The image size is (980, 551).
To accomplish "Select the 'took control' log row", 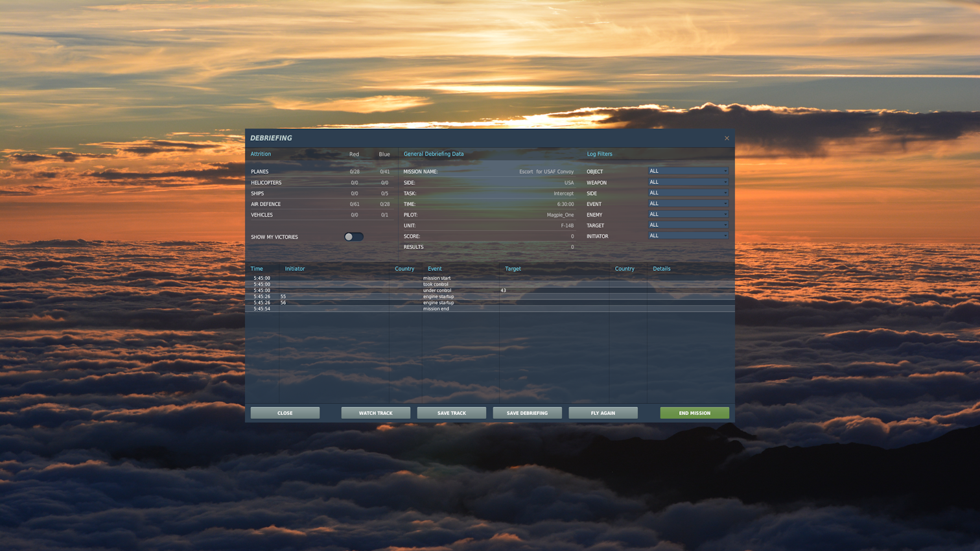I will (490, 284).
